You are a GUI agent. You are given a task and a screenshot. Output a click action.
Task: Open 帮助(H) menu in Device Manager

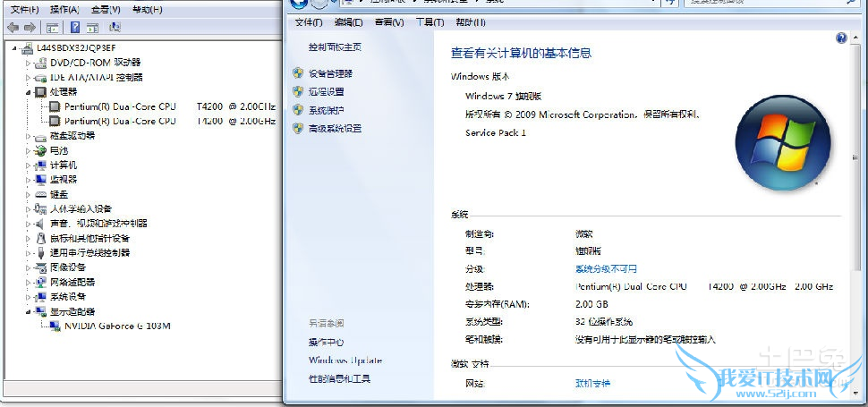(148, 10)
